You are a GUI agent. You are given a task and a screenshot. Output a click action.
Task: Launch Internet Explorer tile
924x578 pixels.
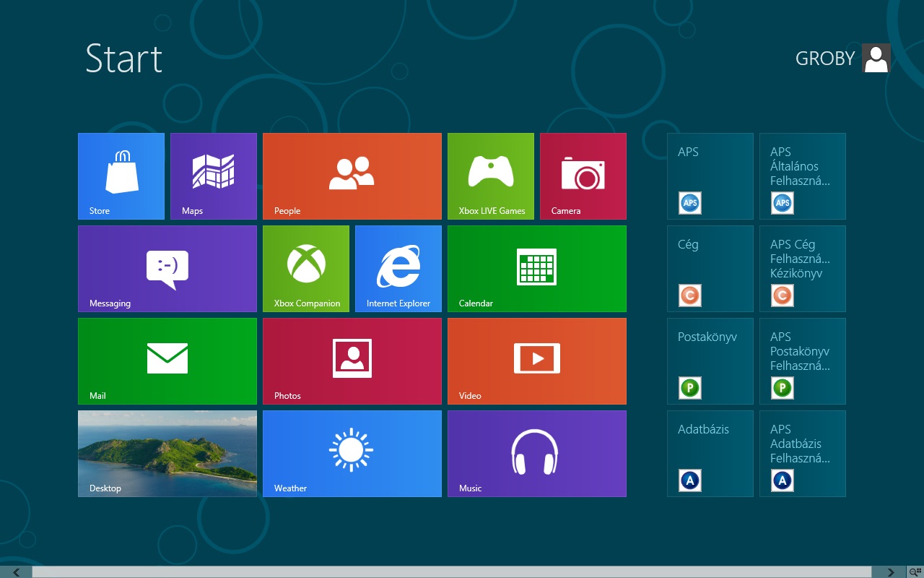point(398,269)
